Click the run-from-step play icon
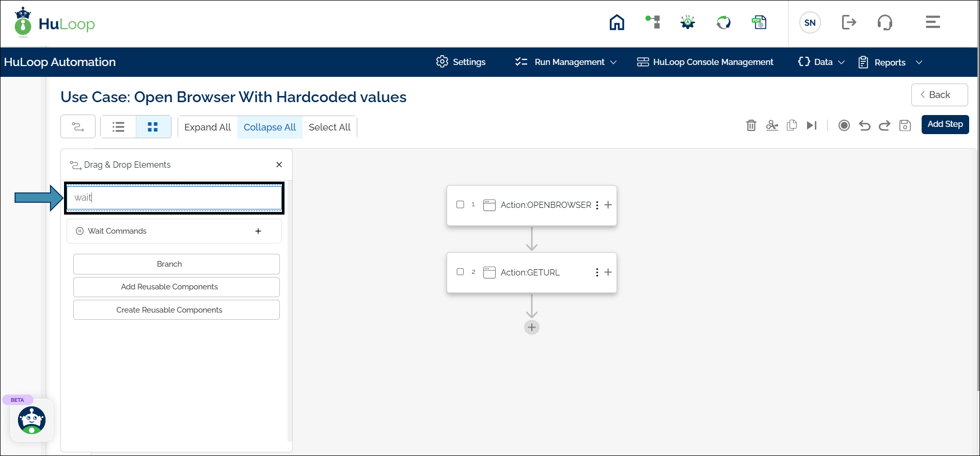Viewport: 980px width, 456px height. pos(812,125)
